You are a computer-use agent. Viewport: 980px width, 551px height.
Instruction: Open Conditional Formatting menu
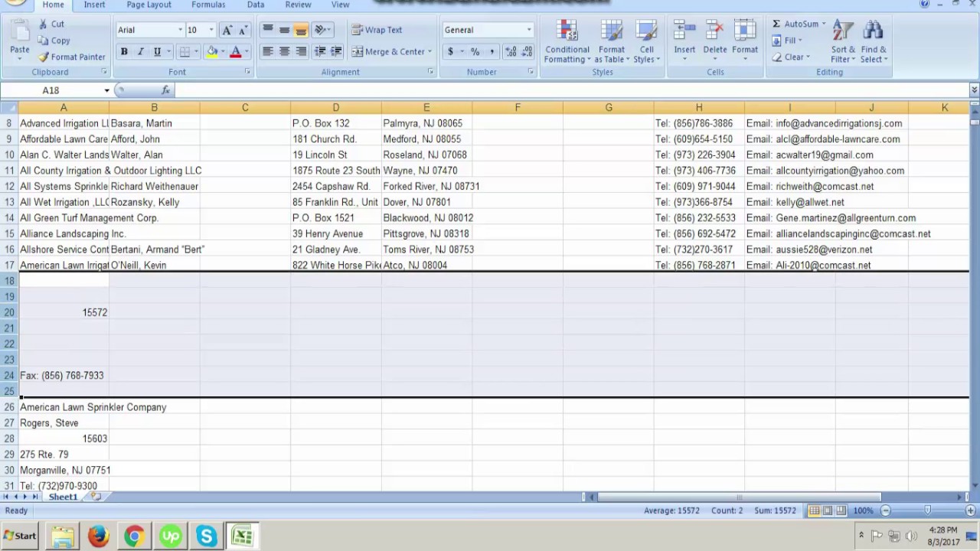click(567, 42)
